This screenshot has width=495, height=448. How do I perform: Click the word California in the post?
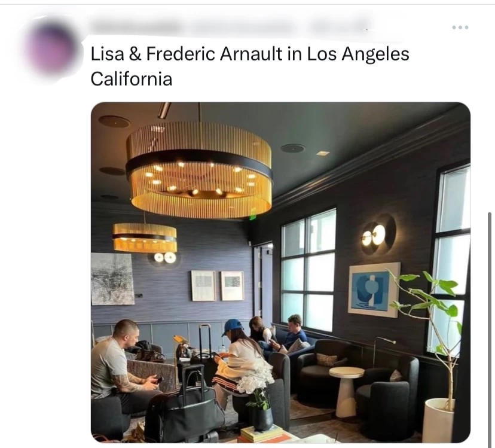(132, 79)
